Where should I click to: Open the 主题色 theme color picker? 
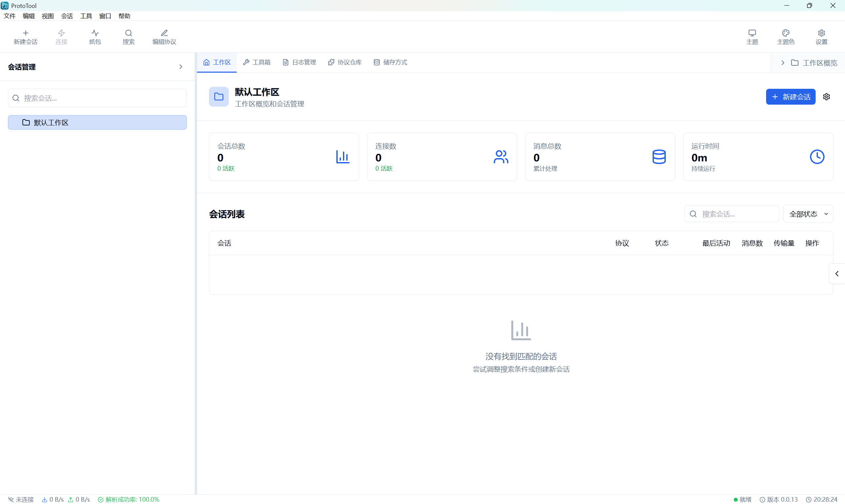pyautogui.click(x=786, y=36)
